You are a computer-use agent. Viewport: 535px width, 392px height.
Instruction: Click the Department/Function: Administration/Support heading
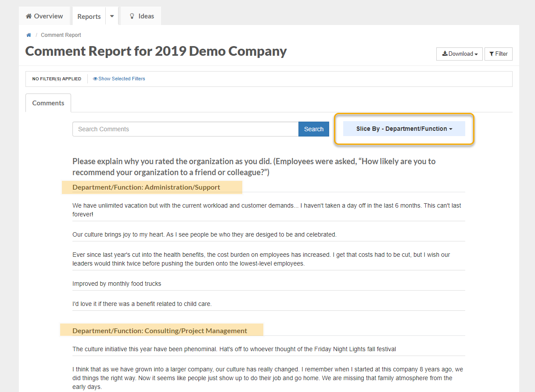click(x=146, y=187)
